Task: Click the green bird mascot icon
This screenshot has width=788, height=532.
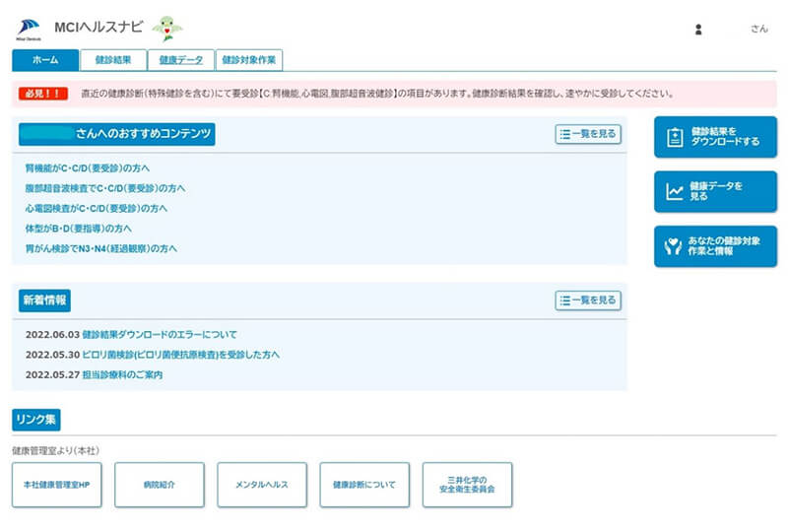Action: pos(167,28)
